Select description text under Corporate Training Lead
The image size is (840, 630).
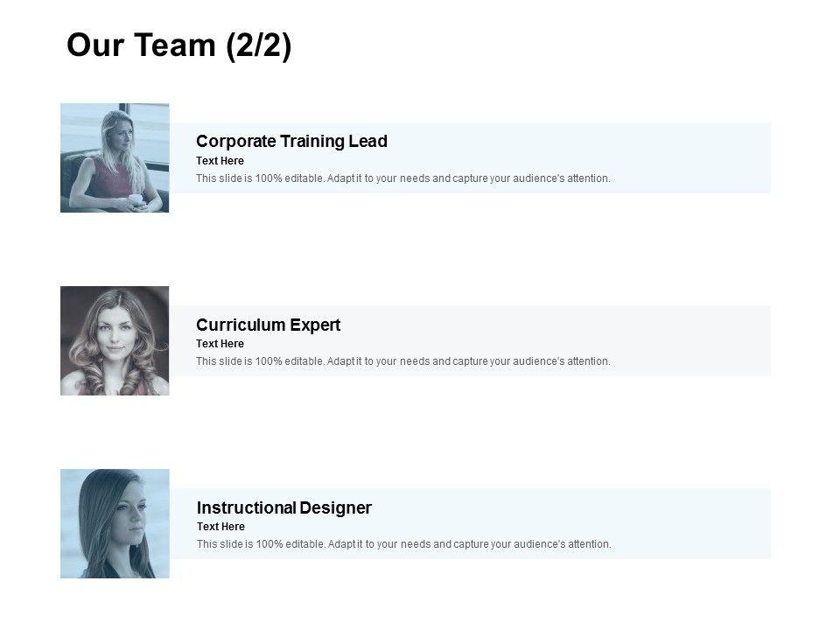pyautogui.click(x=402, y=178)
